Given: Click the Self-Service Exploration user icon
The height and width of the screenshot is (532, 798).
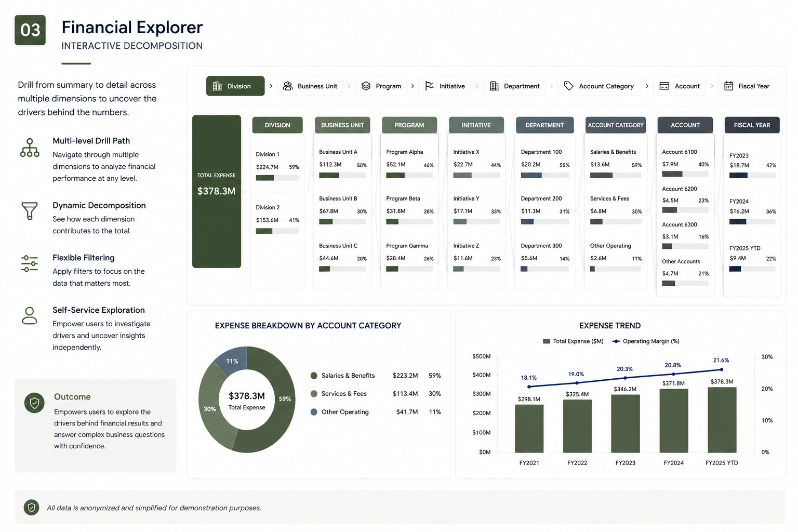Looking at the screenshot, I should 30,315.
